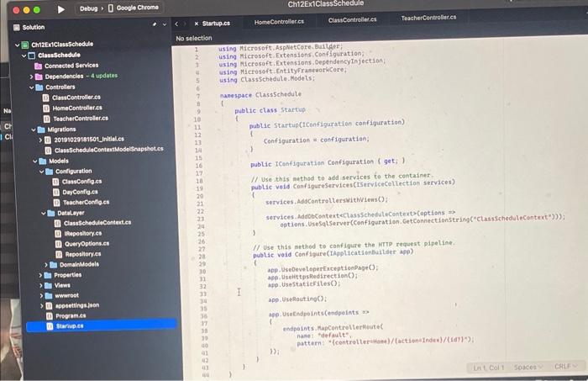Open the Spaces indentation dropdown
Viewport: 588px width, 381px height.
528,367
